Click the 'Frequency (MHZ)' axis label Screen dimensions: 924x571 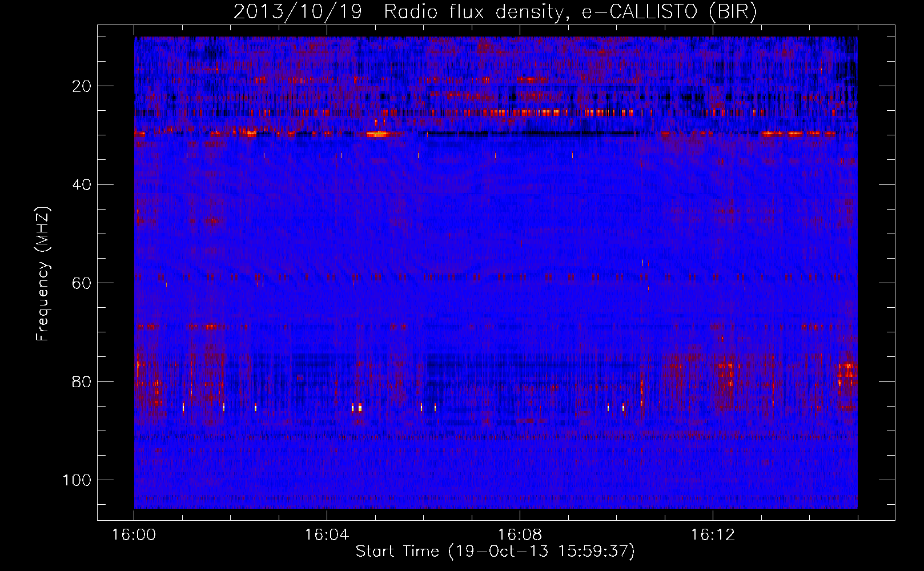(x=43, y=274)
